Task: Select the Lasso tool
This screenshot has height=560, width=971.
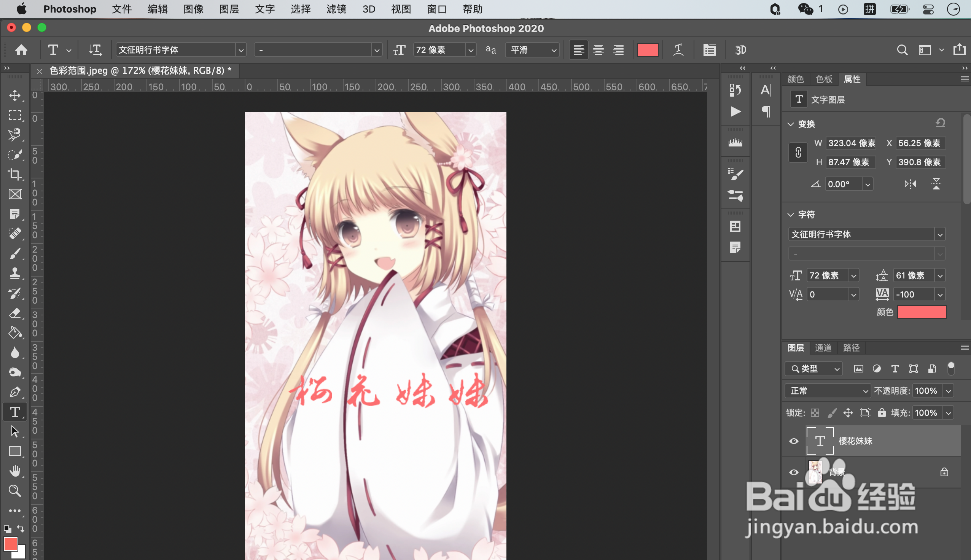Action: [15, 135]
